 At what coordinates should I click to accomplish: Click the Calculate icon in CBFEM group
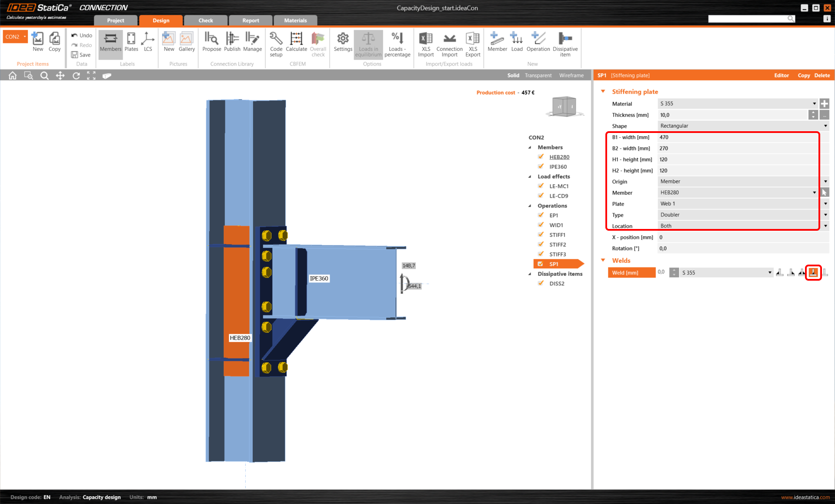click(296, 43)
